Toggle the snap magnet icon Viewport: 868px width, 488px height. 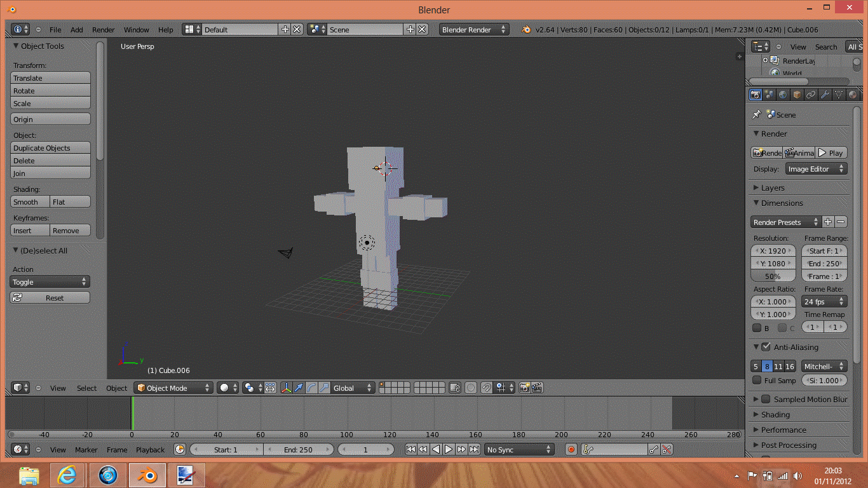[x=486, y=388]
